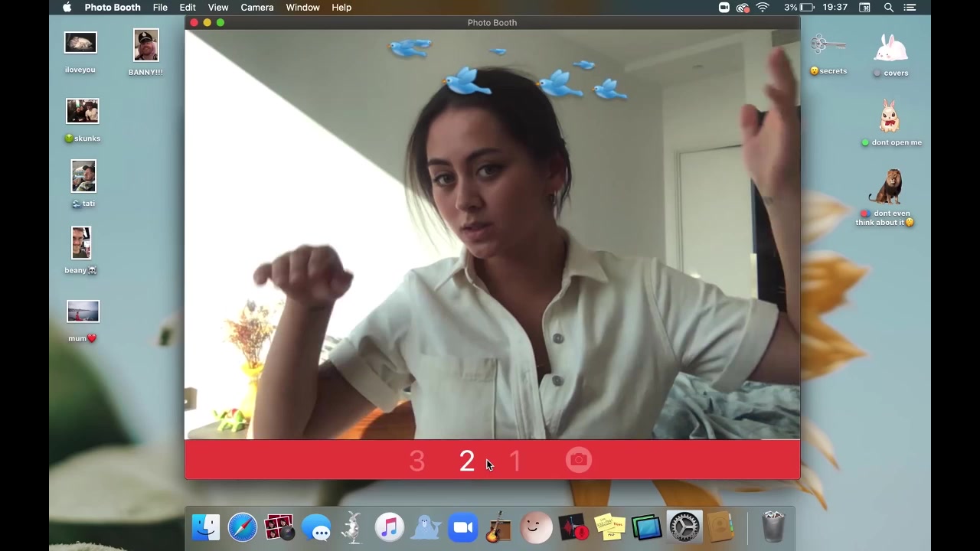The image size is (980, 551).
Task: Open Spotlight search magnifier
Action: click(889, 7)
